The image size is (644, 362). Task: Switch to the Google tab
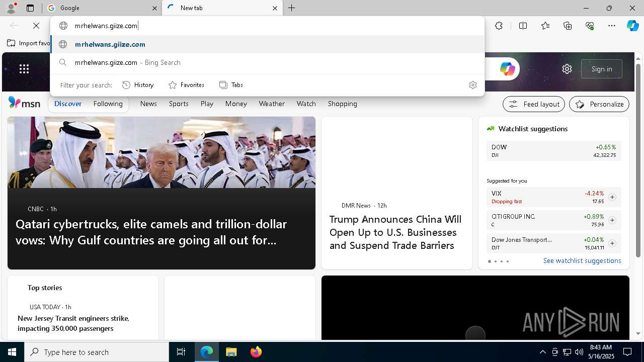coord(102,8)
